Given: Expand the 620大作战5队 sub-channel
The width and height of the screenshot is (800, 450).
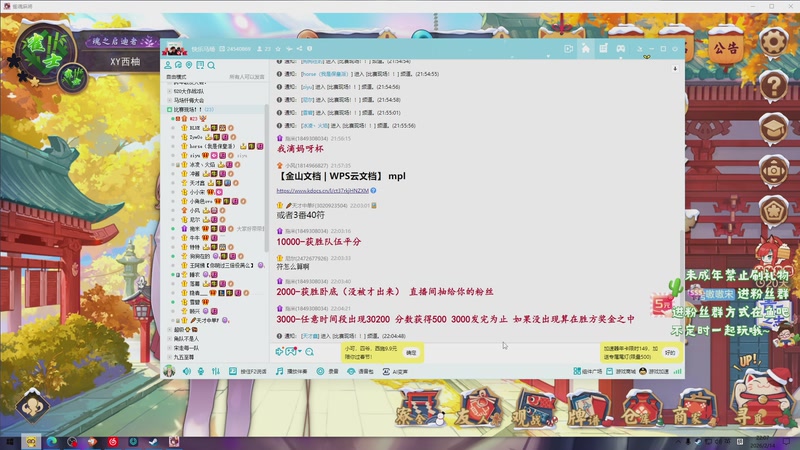Looking at the screenshot, I should (x=170, y=91).
